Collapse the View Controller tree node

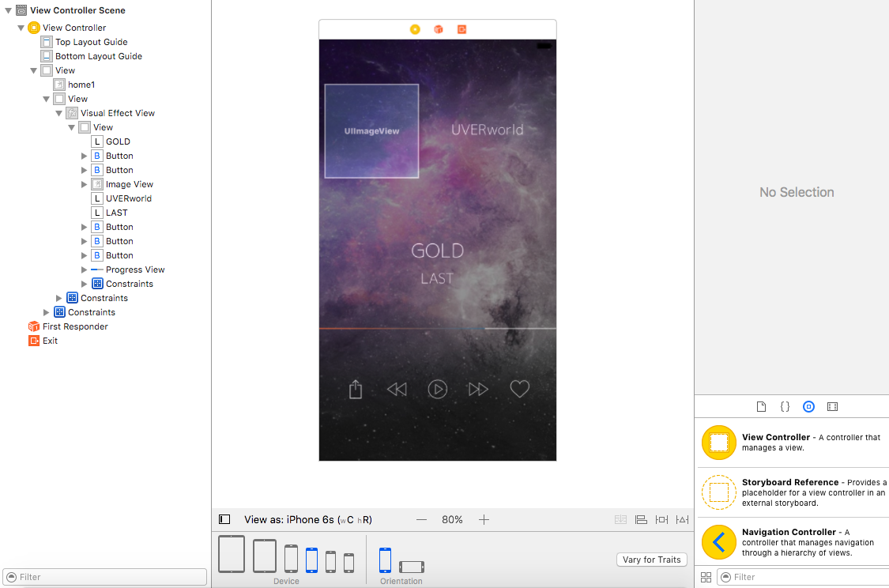[x=21, y=27]
